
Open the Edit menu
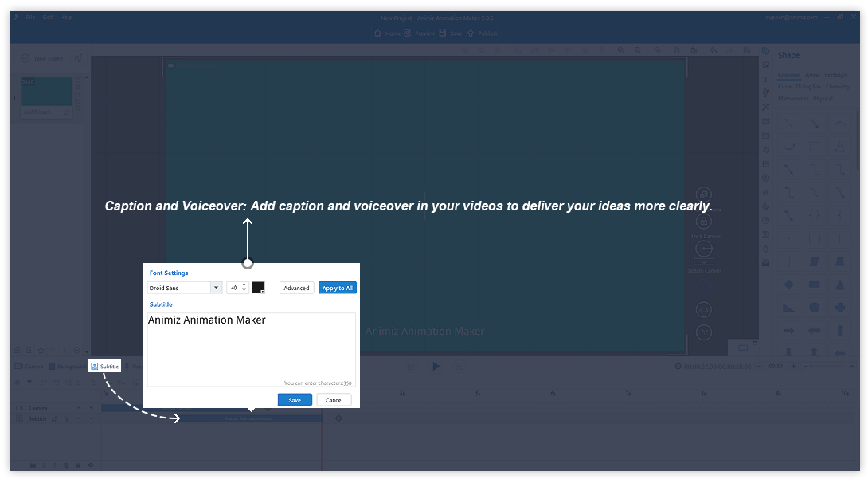pyautogui.click(x=48, y=17)
